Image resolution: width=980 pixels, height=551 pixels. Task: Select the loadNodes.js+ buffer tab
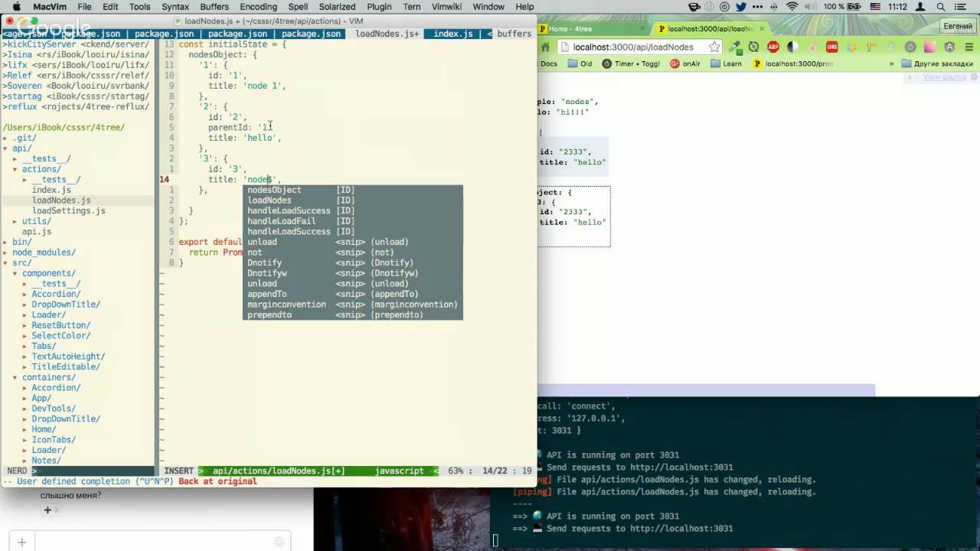point(387,34)
